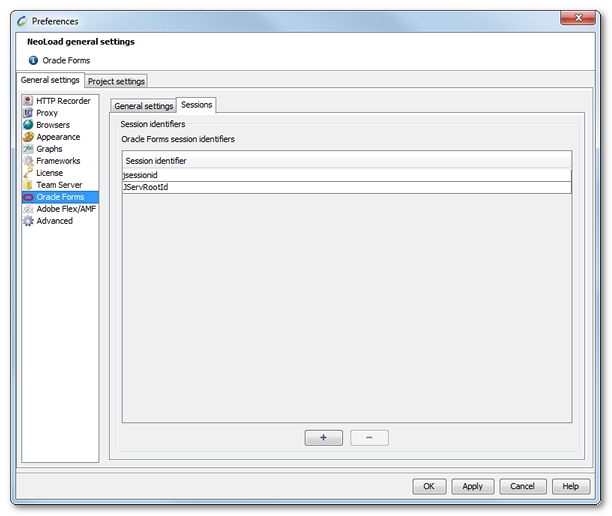Confirm settings with the OK button
The image size is (612, 516).
click(429, 486)
